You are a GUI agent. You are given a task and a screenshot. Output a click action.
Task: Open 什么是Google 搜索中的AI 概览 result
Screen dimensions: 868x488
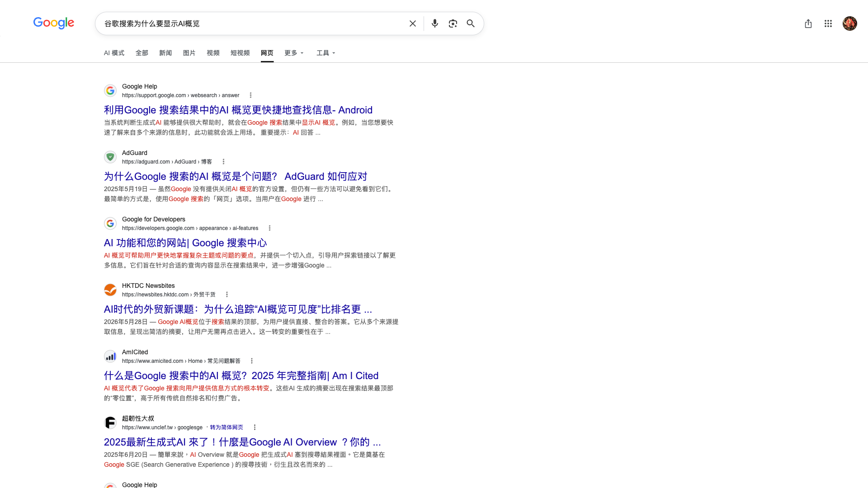pos(241,376)
